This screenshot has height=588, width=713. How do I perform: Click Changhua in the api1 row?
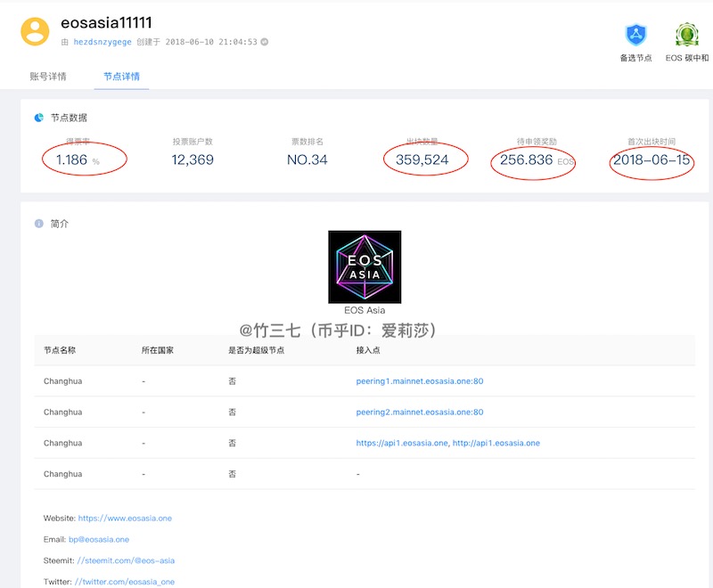(x=62, y=443)
